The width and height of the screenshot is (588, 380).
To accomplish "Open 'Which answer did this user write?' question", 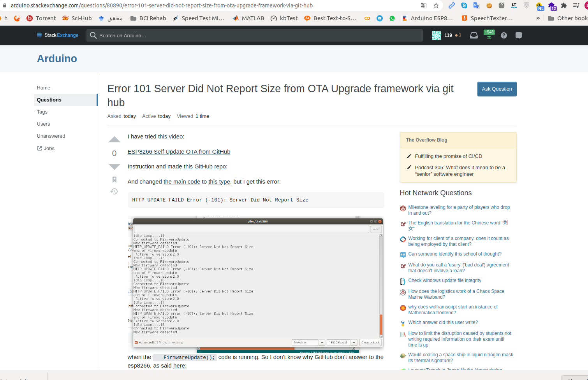I will click(443, 322).
